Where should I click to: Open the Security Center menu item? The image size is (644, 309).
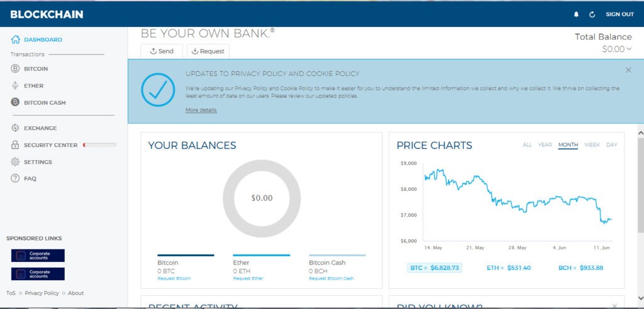coord(50,145)
